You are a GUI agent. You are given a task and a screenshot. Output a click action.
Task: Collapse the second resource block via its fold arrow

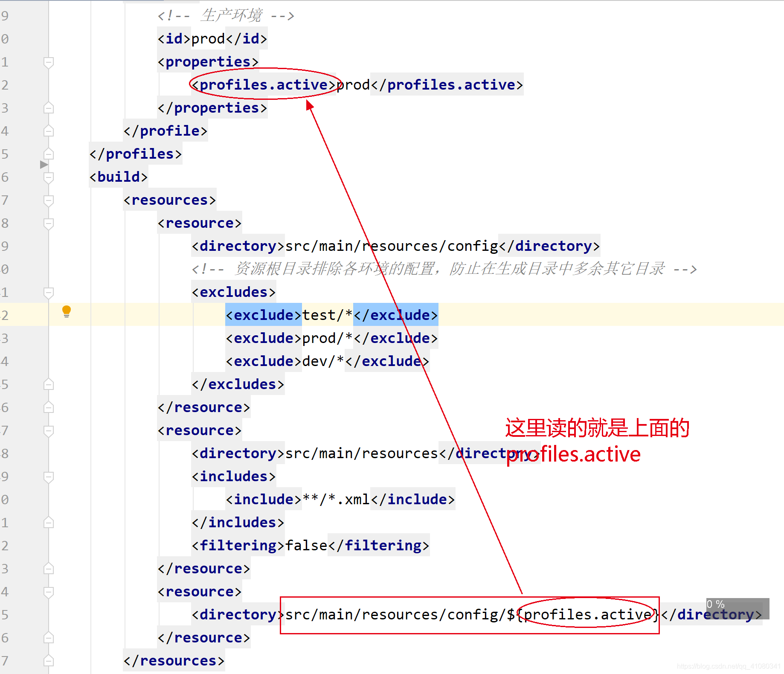pyautogui.click(x=48, y=430)
